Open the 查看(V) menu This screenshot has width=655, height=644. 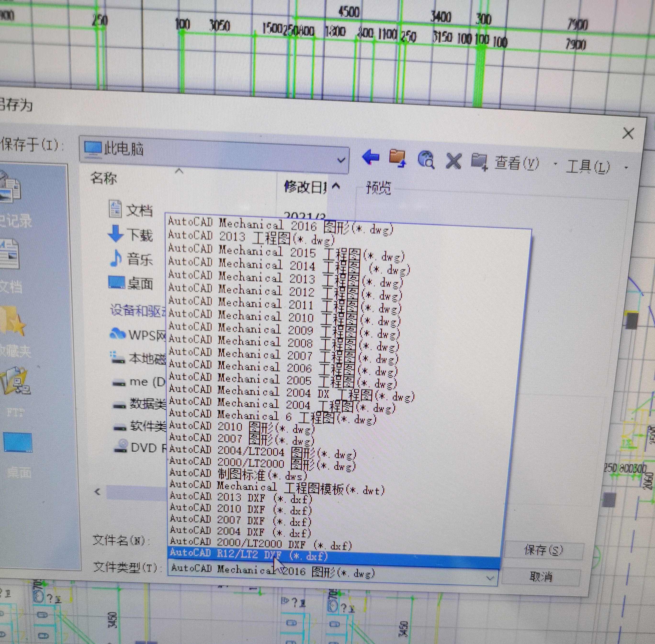click(x=517, y=164)
